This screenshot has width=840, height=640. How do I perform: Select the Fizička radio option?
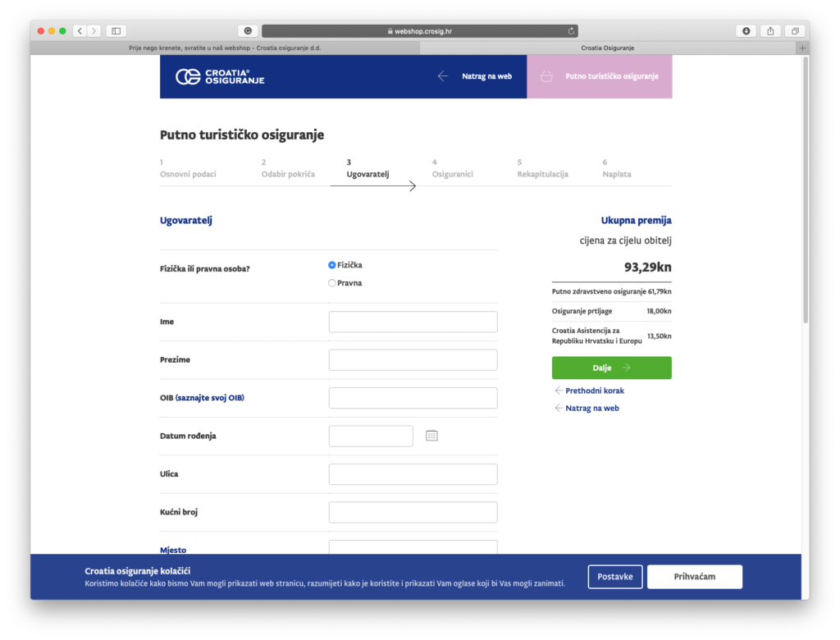point(332,265)
